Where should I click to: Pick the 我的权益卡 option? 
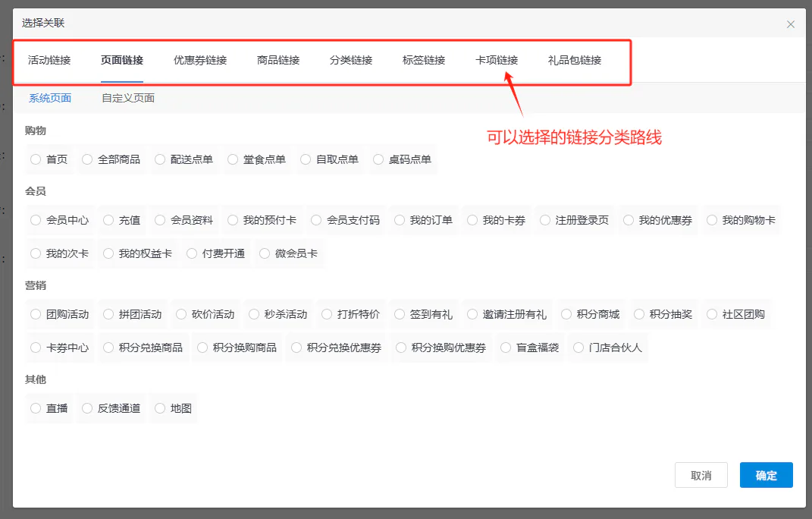coord(108,253)
